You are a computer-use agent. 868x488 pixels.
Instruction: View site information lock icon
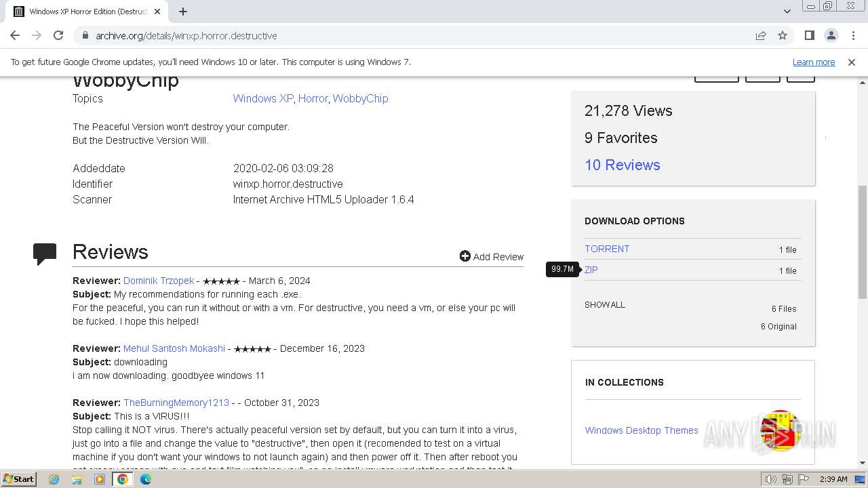click(x=85, y=35)
